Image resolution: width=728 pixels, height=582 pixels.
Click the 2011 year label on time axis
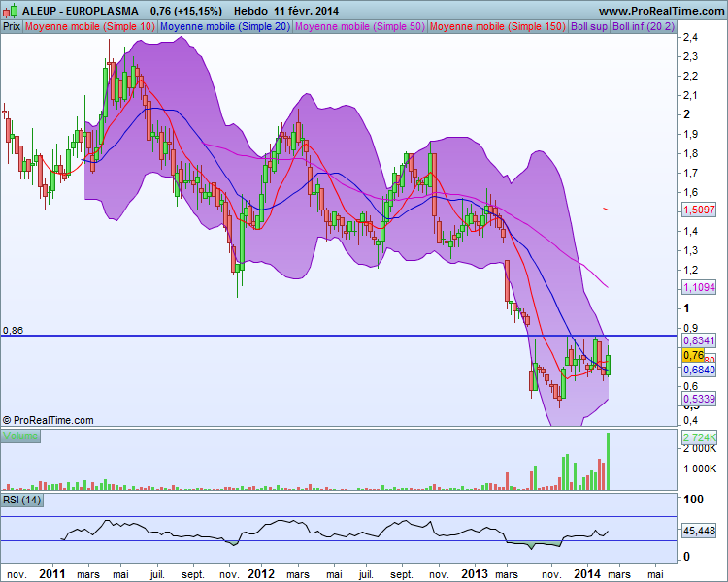tap(52, 574)
